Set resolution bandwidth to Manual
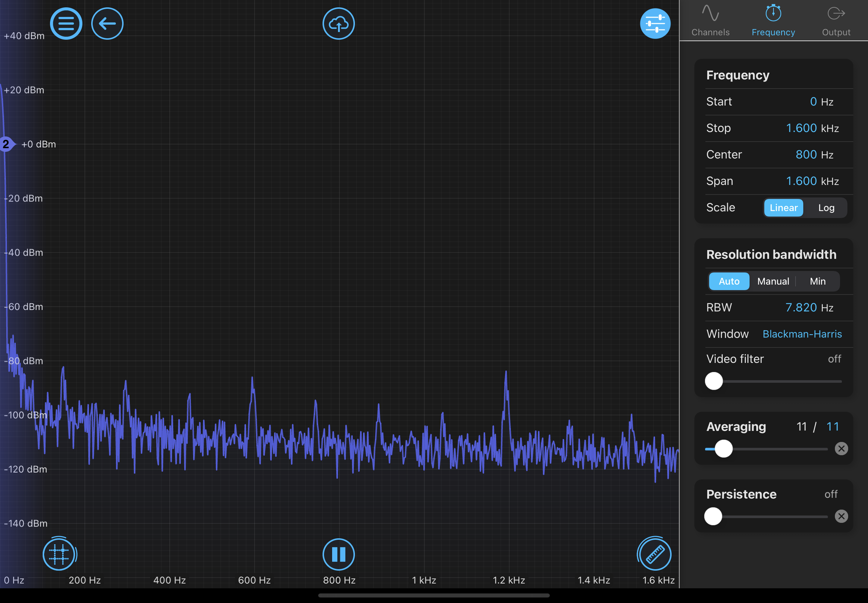Screen dimensions: 868x603 coord(773,281)
